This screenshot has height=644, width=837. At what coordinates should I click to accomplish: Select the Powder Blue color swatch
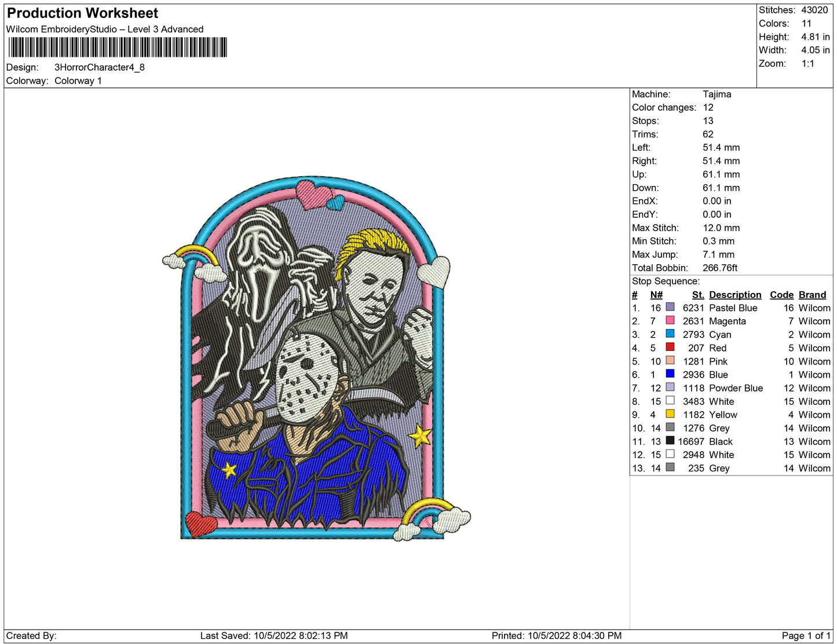coord(670,387)
